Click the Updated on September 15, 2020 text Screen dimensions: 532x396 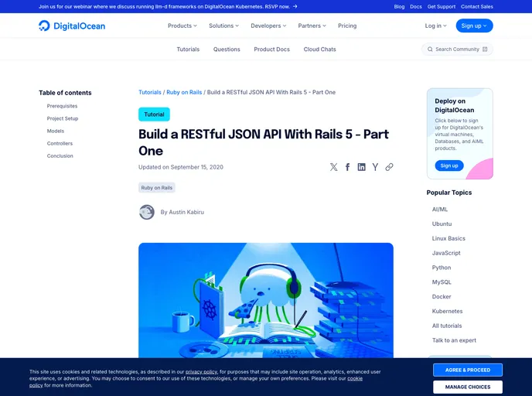click(x=181, y=167)
